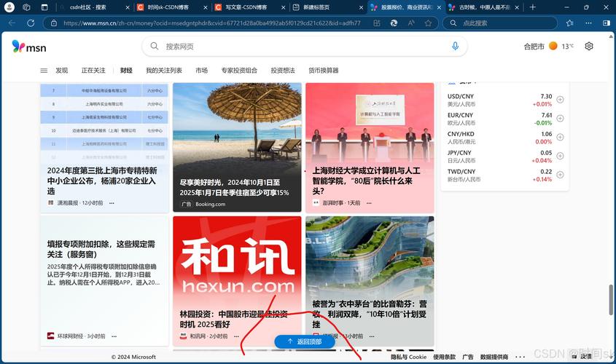
Task: Open the 比音勒芬 building article card
Action: 370,280
